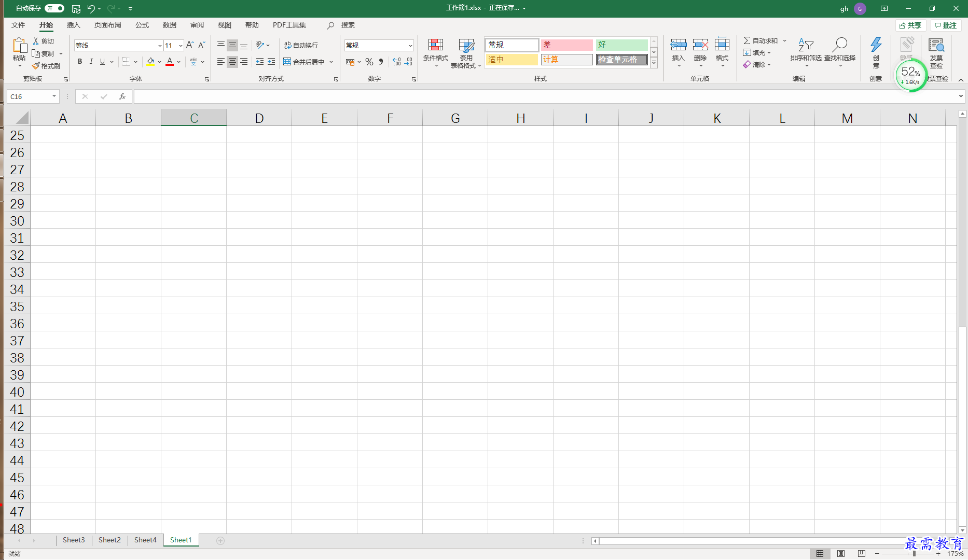Click the insert function fx icon
Viewport: 968px width, 560px height.
(x=122, y=96)
